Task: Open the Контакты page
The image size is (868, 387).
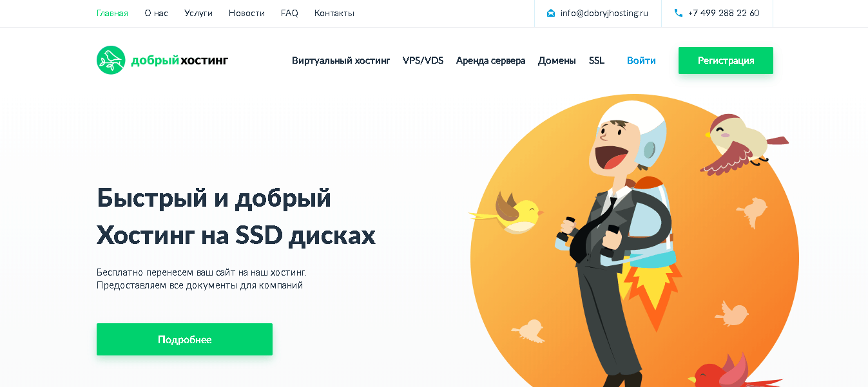Action: click(x=334, y=13)
